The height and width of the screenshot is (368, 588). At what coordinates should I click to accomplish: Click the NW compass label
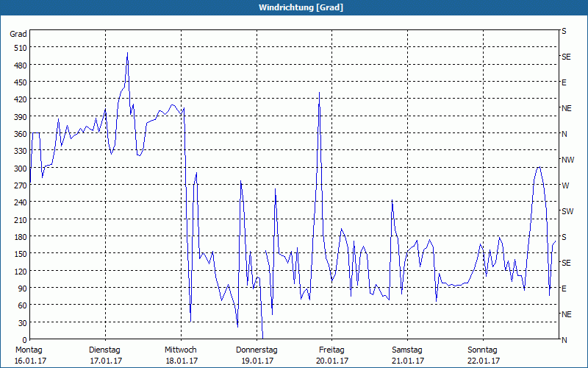tap(567, 160)
